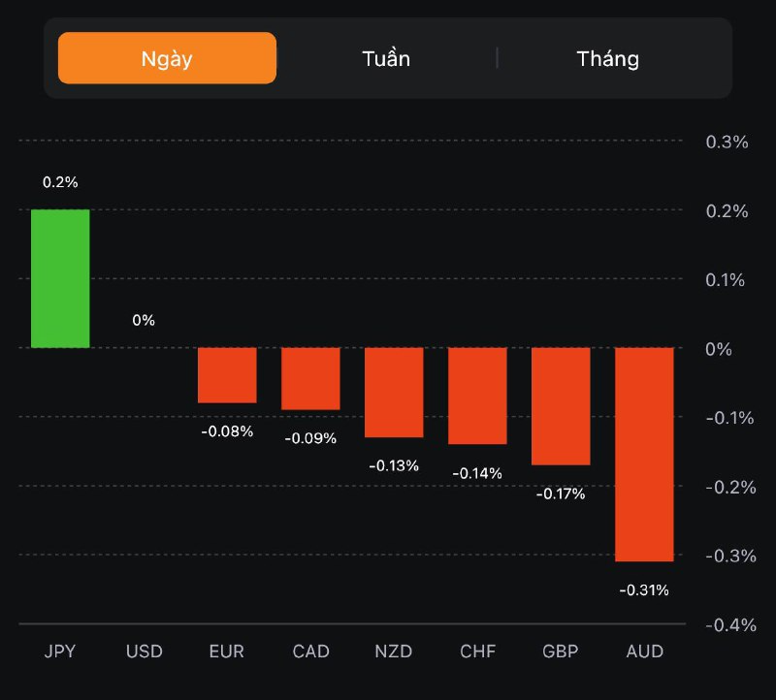Click the red NZD bar

(x=394, y=393)
